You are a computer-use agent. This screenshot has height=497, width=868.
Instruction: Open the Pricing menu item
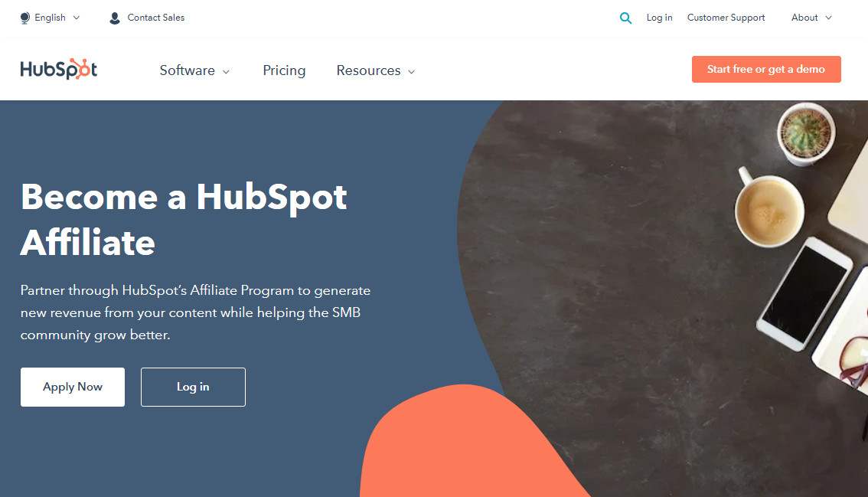coord(284,70)
